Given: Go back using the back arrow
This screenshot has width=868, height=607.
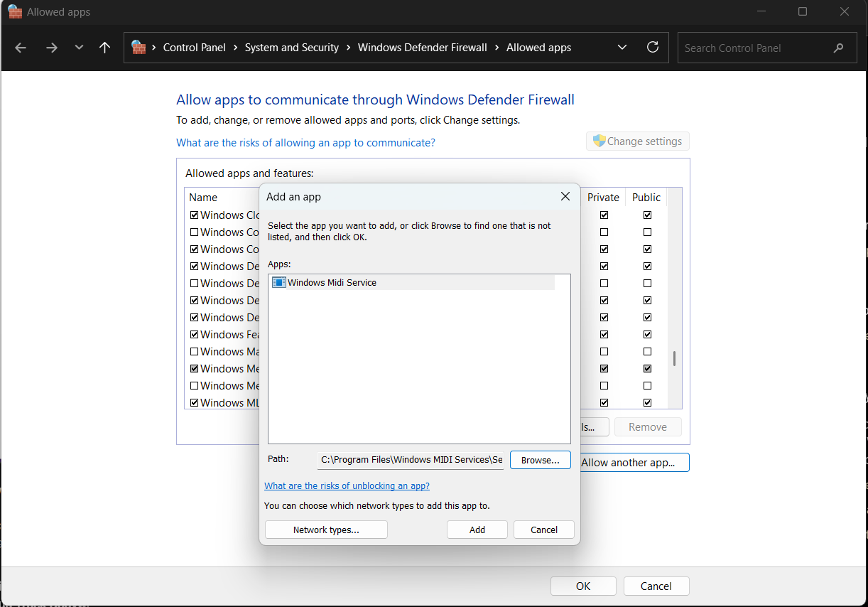Looking at the screenshot, I should (21, 48).
